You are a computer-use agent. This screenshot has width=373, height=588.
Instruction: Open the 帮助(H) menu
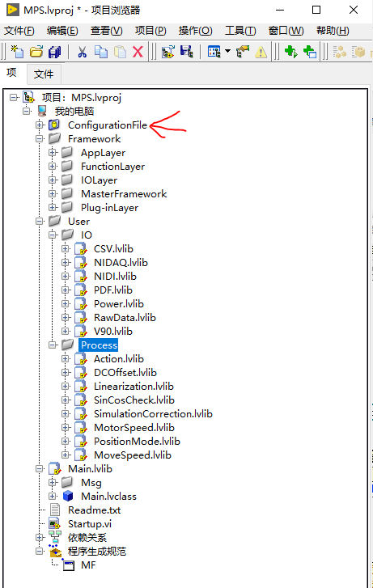click(x=333, y=31)
